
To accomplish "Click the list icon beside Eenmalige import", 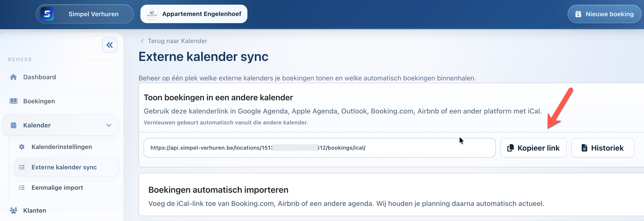I will click(22, 188).
